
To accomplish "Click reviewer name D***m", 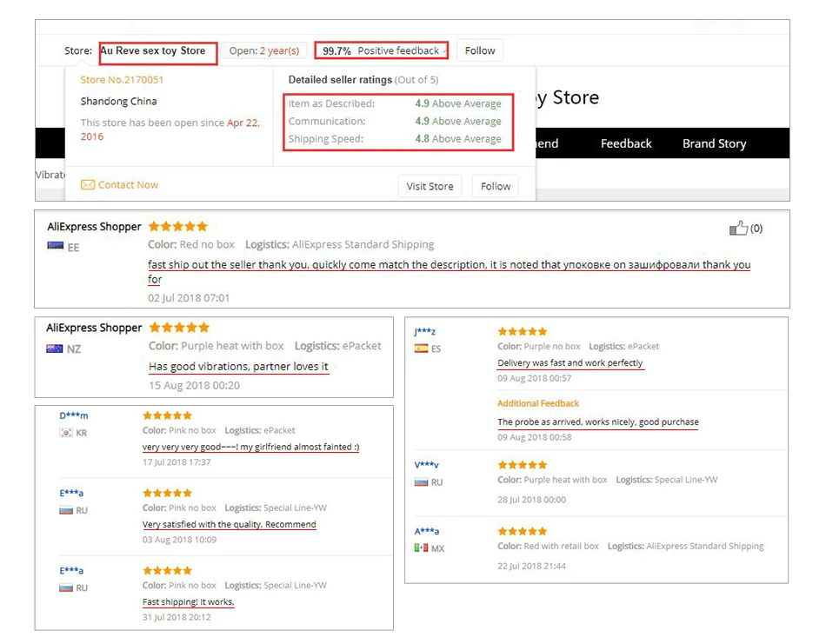I will pos(74,415).
